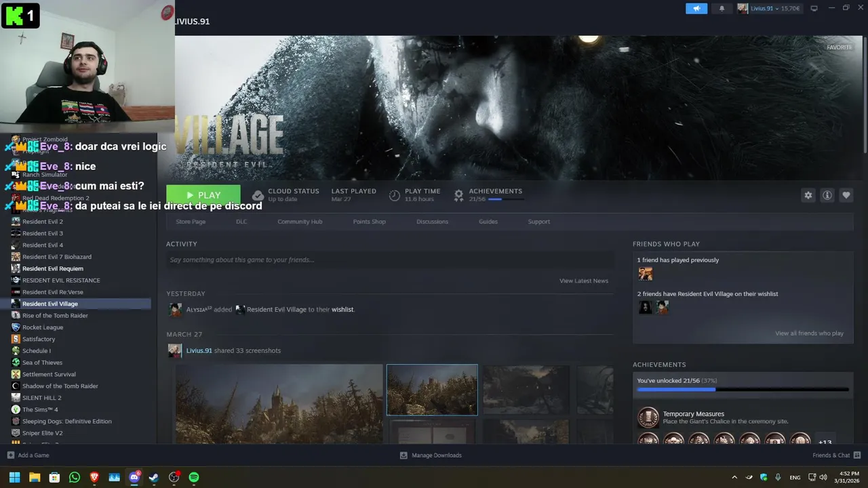Click the announcements megaphone icon
The image size is (868, 488).
click(696, 8)
